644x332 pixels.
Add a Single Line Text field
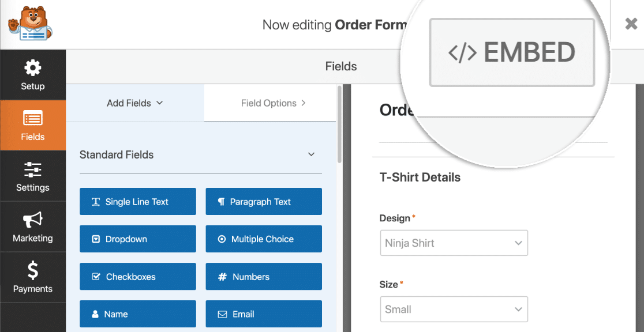coord(137,202)
